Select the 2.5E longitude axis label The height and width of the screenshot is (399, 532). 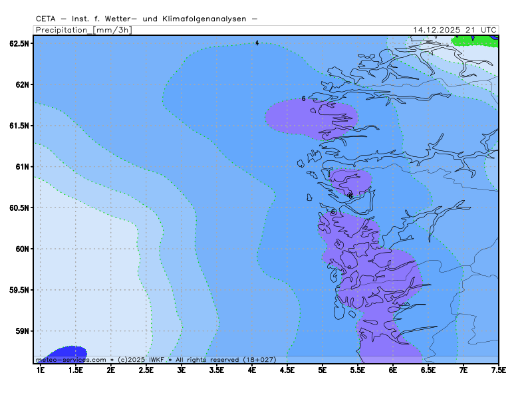146,369
